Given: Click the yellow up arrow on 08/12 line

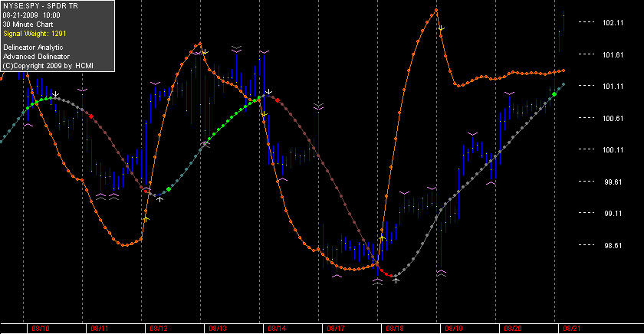Looking at the screenshot, I should pyautogui.click(x=146, y=219).
